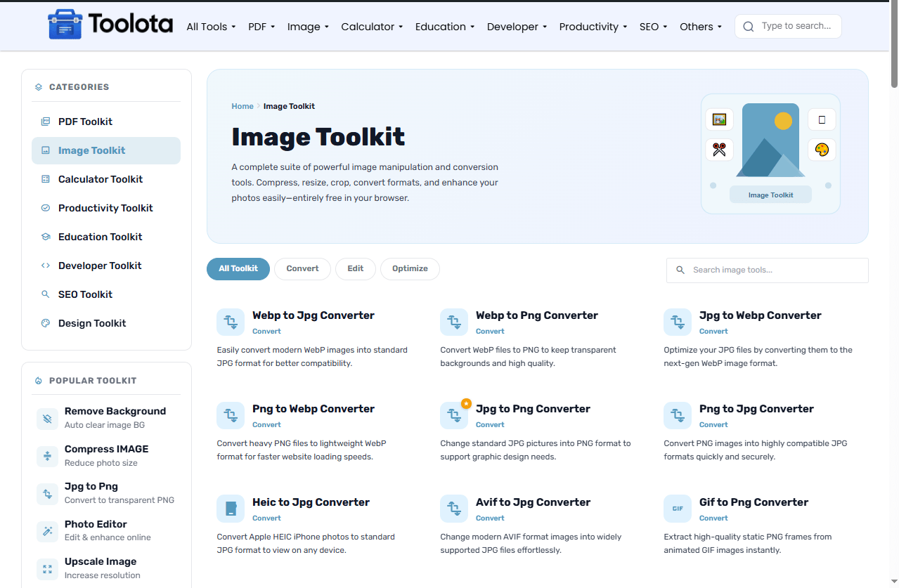Click the Png to Jpg Converter icon
Screen dimensions: 899x588
click(x=678, y=416)
